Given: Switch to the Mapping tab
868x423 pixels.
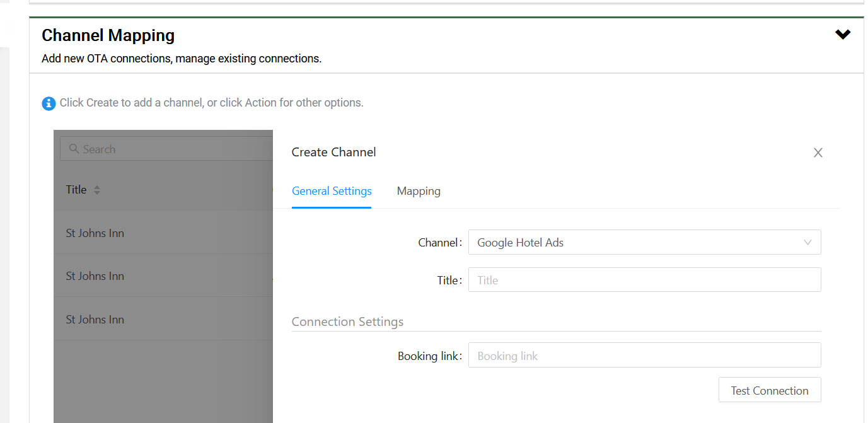Looking at the screenshot, I should coord(419,191).
